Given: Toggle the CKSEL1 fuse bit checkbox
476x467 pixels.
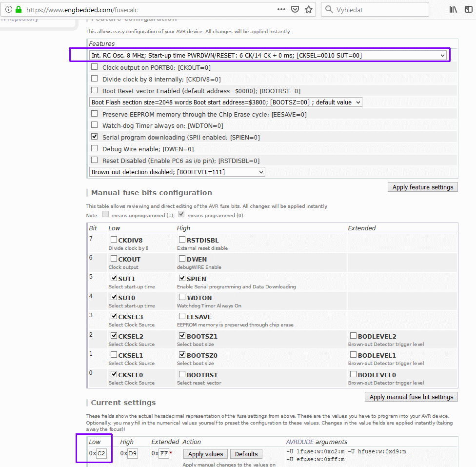Looking at the screenshot, I should tap(114, 355).
